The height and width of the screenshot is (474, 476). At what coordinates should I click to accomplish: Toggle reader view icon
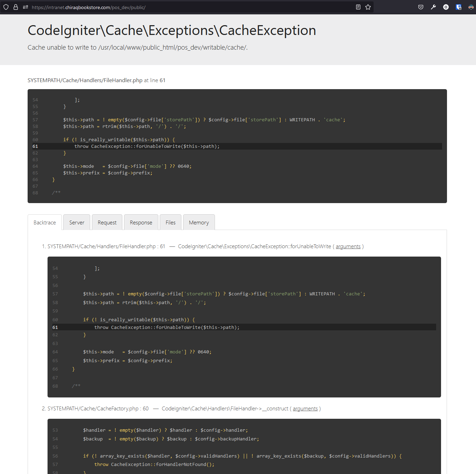tap(358, 7)
